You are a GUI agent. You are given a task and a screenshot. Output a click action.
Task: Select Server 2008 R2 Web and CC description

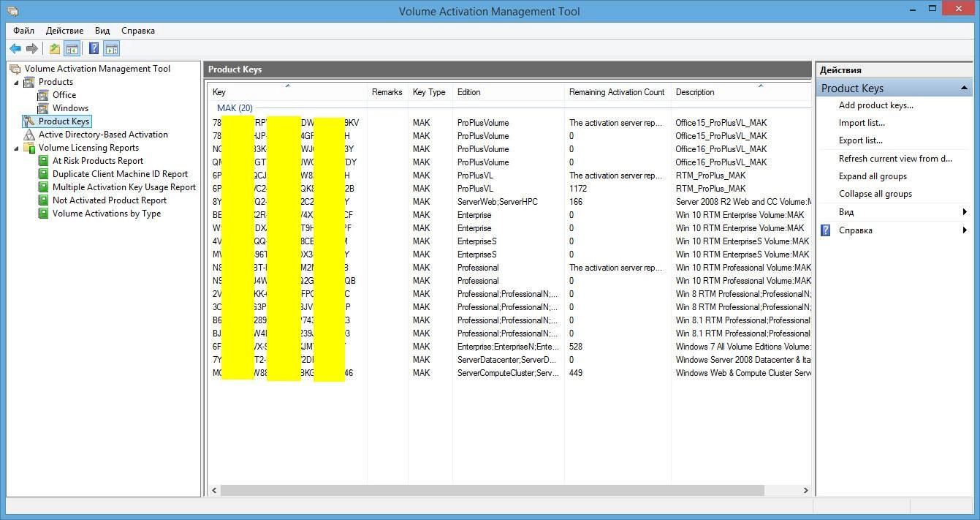(x=743, y=202)
